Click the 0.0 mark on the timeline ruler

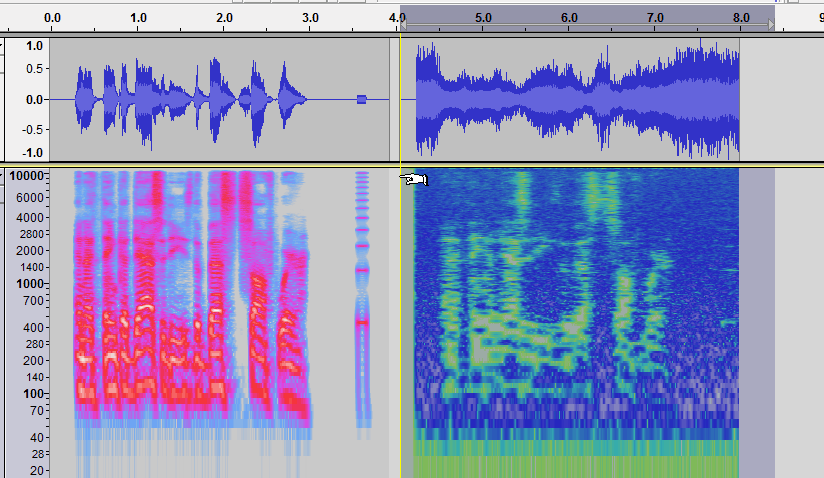[x=53, y=18]
